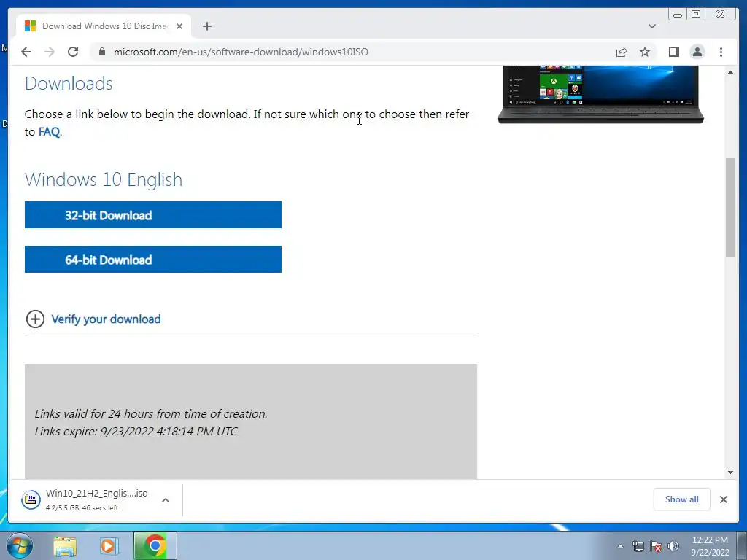Click the Downloads heading
Viewport: 747px width, 560px height.
(69, 83)
